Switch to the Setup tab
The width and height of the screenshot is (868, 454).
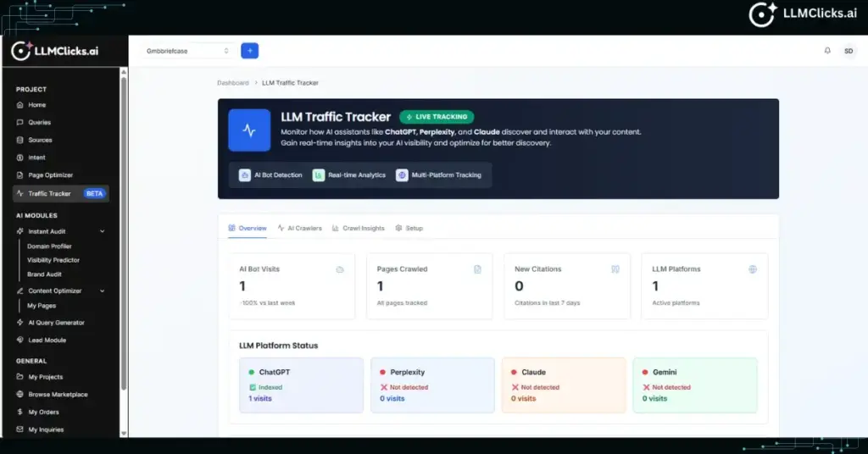pyautogui.click(x=409, y=229)
